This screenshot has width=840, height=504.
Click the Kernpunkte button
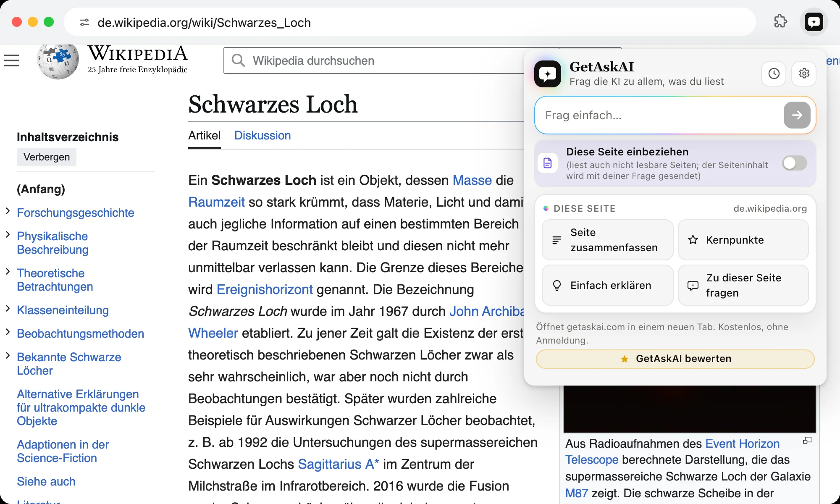743,240
